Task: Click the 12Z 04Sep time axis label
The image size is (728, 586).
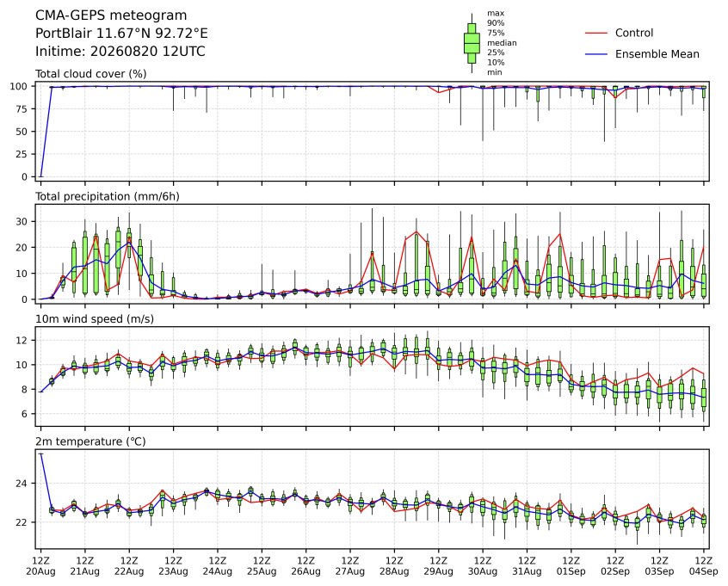Action: click(x=704, y=566)
